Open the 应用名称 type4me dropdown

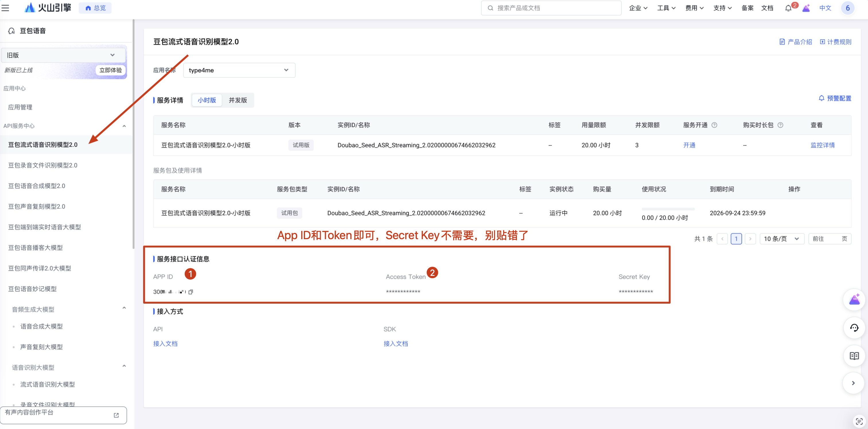coord(239,70)
